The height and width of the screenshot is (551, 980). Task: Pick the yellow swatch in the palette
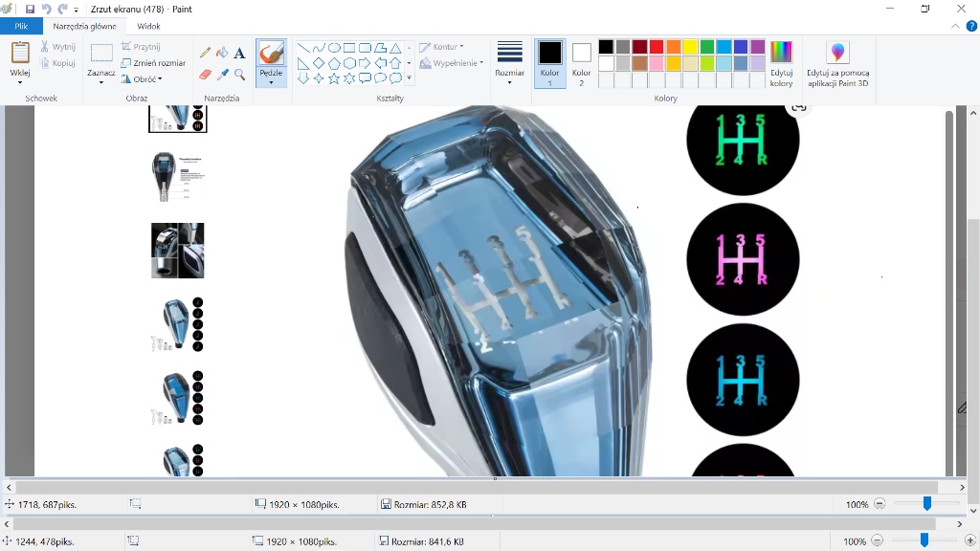[690, 47]
